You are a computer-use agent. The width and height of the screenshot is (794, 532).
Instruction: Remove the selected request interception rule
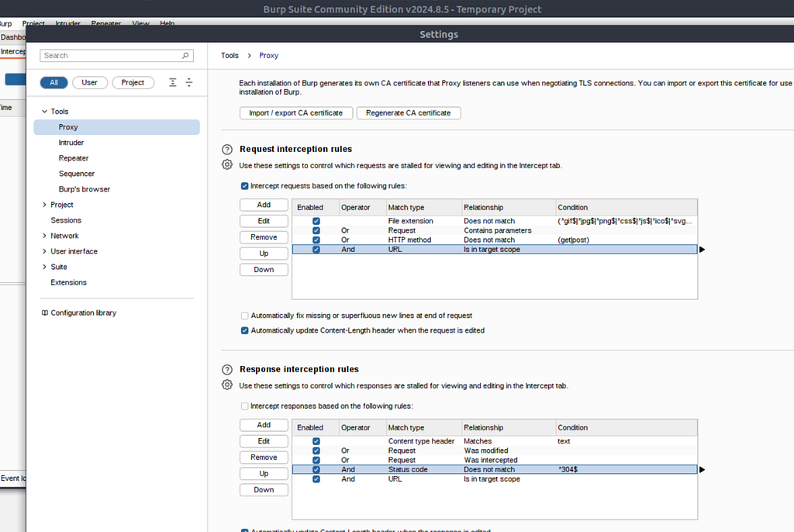tap(264, 237)
